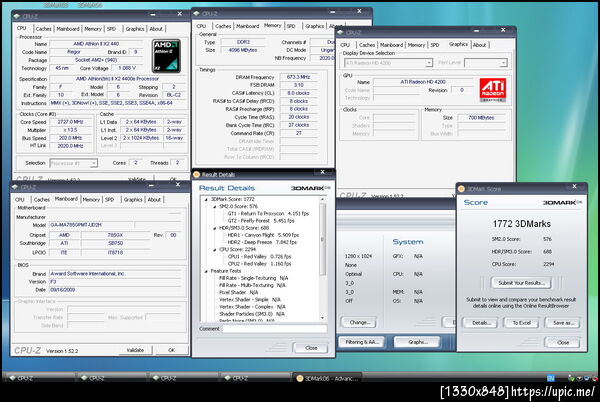Screen dimensions: 600x402
Task: Click the DRAM Frequency 673.3 MHz value
Action: [x=298, y=77]
